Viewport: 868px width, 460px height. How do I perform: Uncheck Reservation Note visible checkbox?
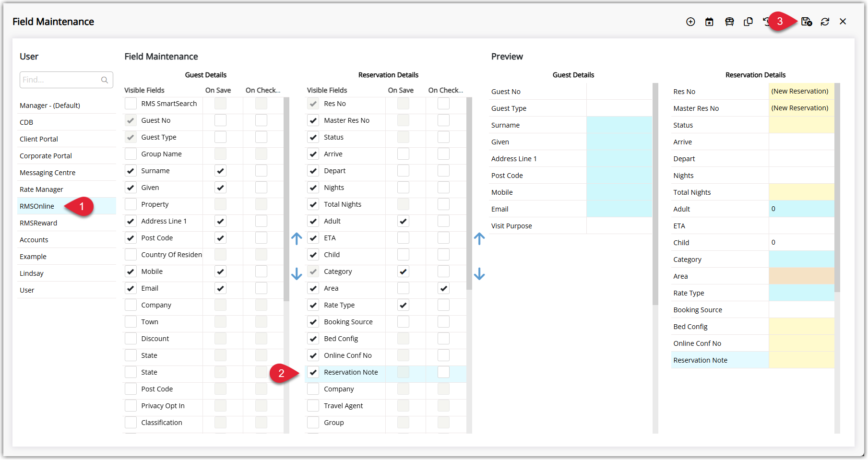[313, 372]
